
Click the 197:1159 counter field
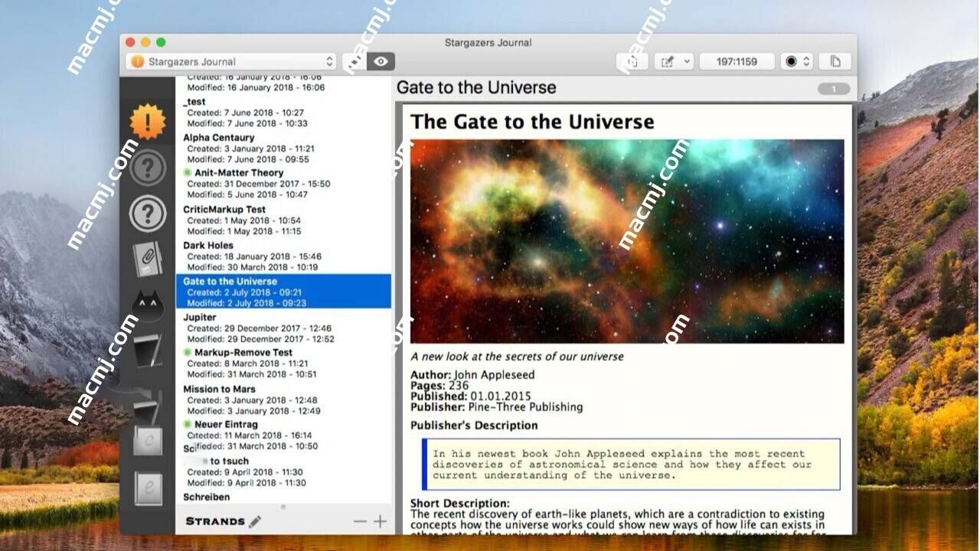[x=737, y=61]
